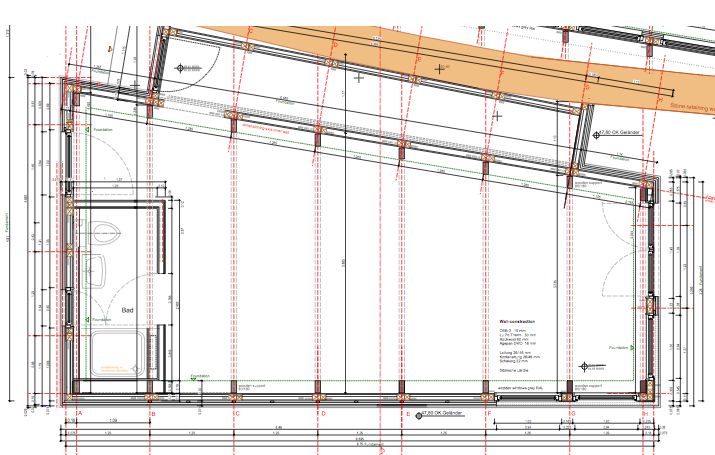Image resolution: width=715 pixels, height=455 pixels.
Task: Select grid axis label G
Action: click(572, 413)
